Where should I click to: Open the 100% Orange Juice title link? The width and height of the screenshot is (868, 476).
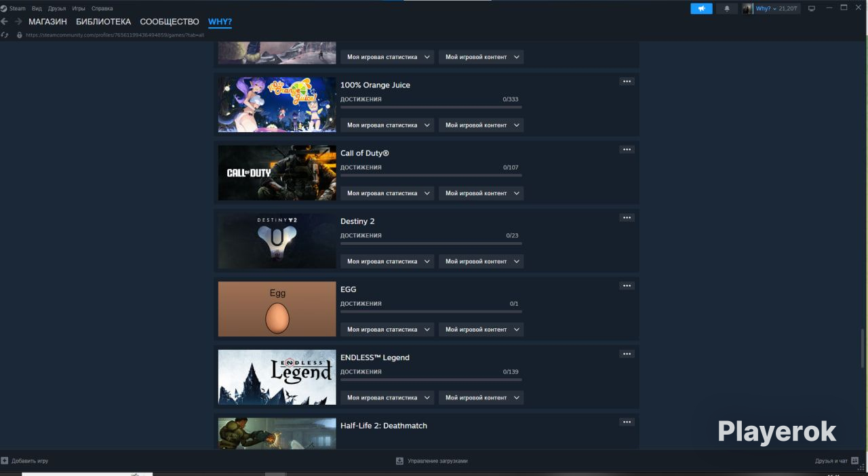tap(375, 85)
